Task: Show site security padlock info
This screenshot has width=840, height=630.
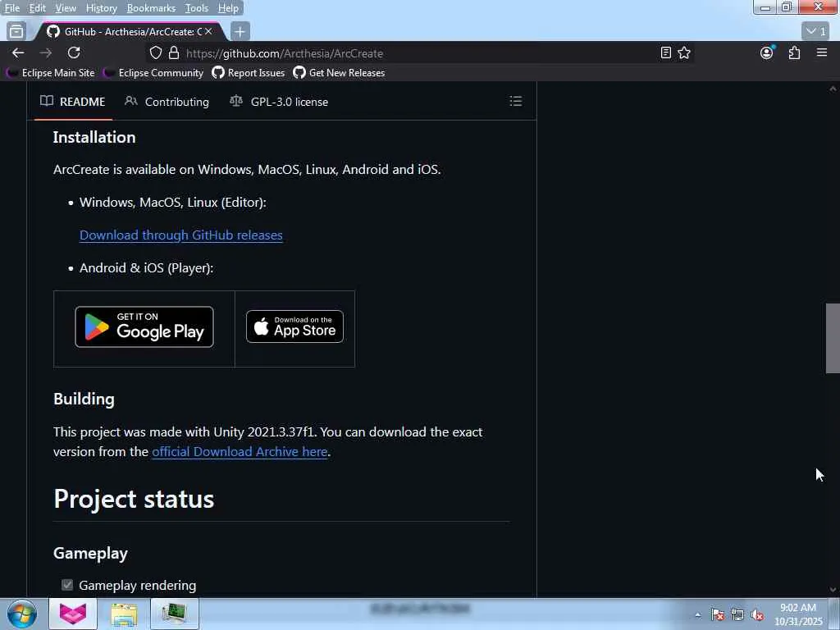Action: tap(174, 52)
